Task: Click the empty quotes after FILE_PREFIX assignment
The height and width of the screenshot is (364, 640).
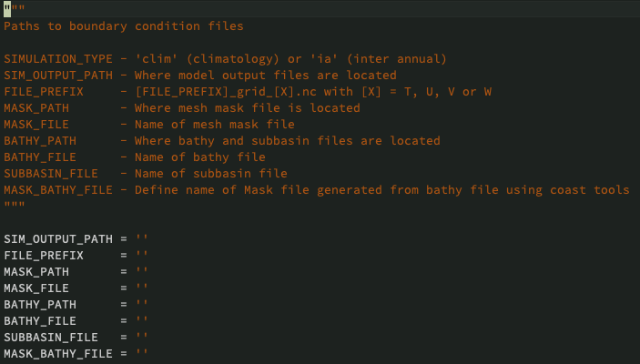Action: point(142,255)
